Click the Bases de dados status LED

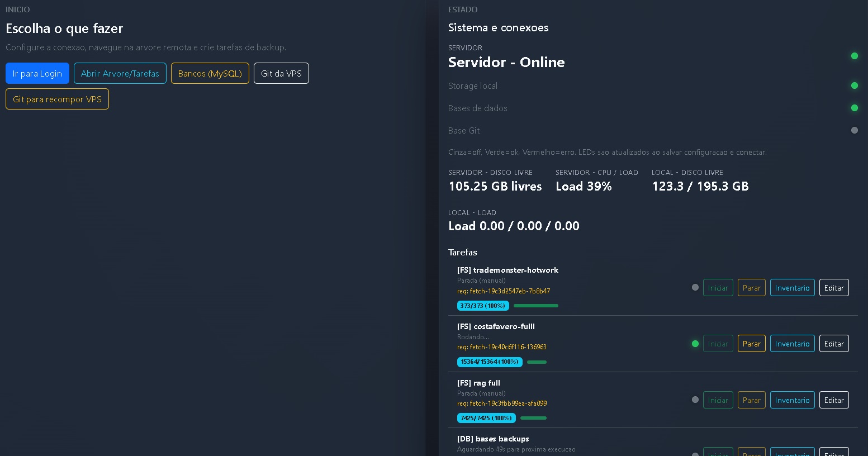pyautogui.click(x=854, y=108)
